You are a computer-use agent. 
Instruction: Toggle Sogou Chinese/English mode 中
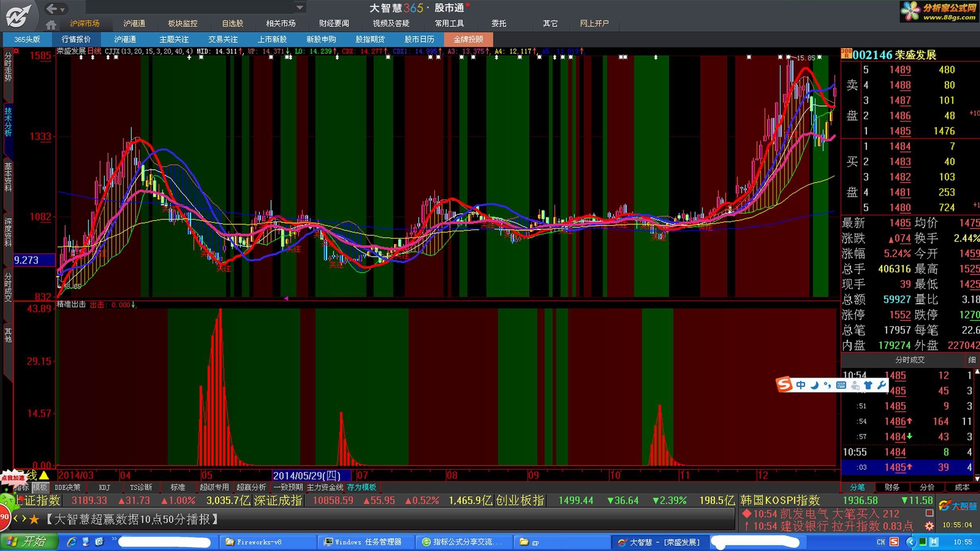point(800,385)
